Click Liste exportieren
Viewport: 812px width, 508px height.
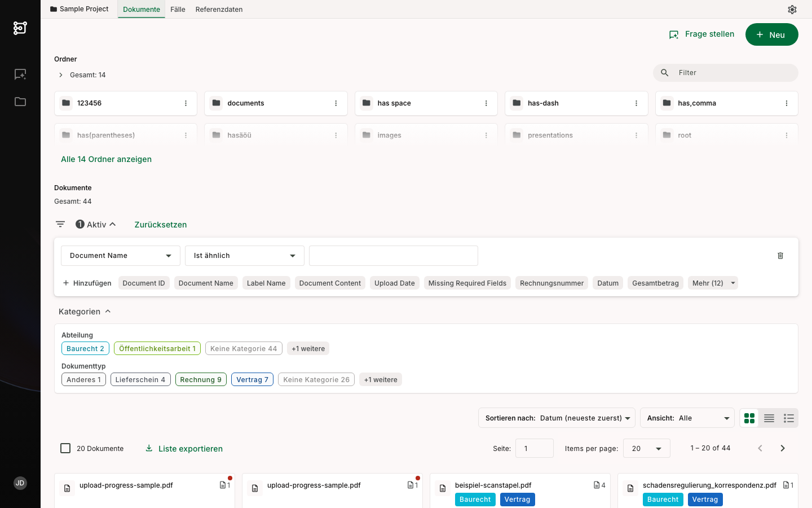(184, 449)
